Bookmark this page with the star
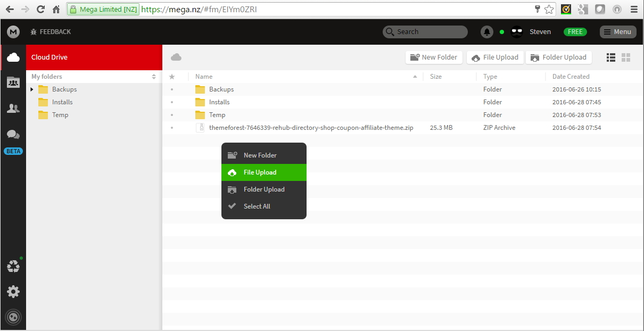 tap(549, 9)
